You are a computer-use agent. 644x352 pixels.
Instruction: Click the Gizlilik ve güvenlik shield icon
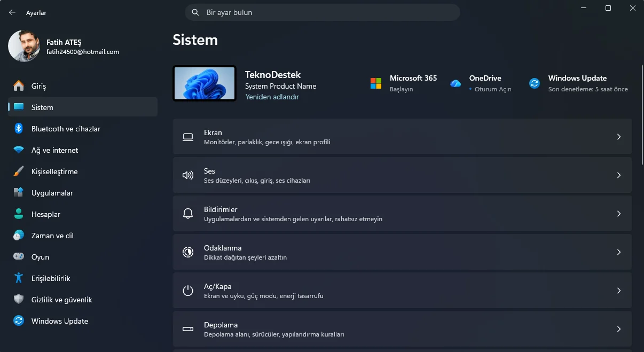click(19, 300)
